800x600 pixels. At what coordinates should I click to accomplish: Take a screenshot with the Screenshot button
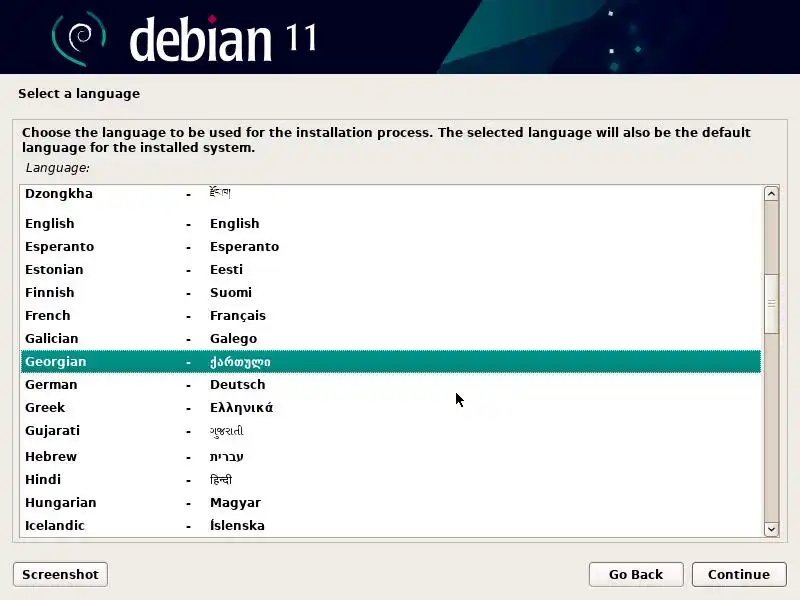pos(60,574)
